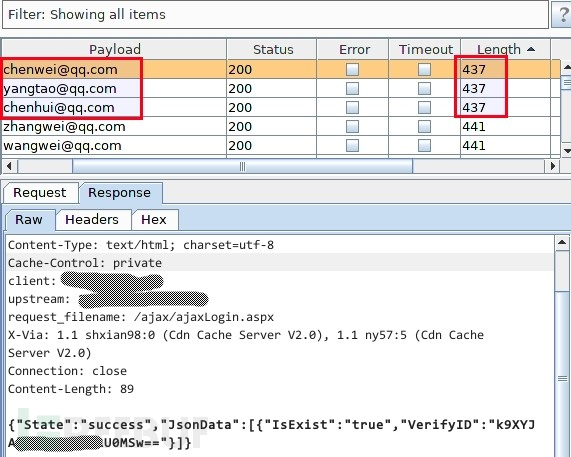Click the horizontal scrollbar left arrow
Image resolution: width=571 pixels, height=457 pixels.
click(9, 166)
